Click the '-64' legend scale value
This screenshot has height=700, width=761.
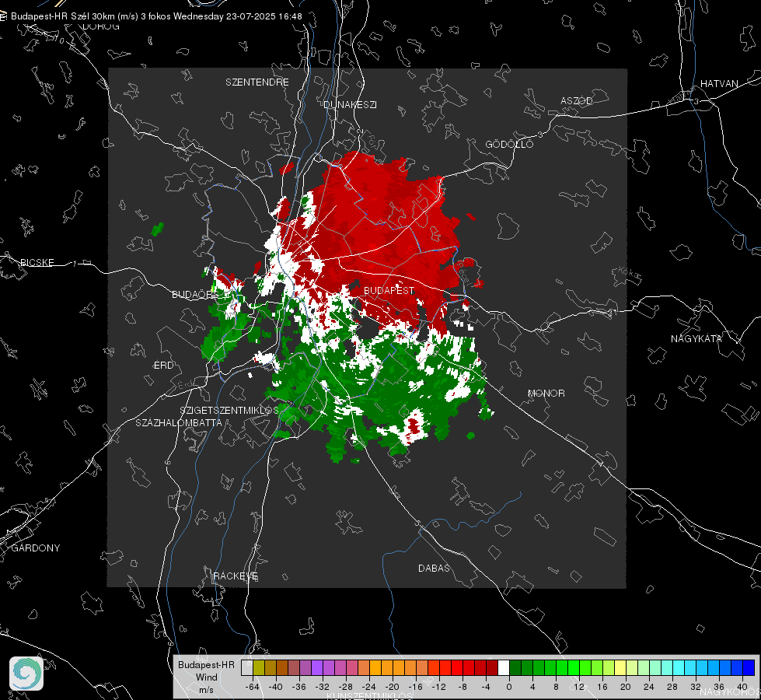click(252, 687)
